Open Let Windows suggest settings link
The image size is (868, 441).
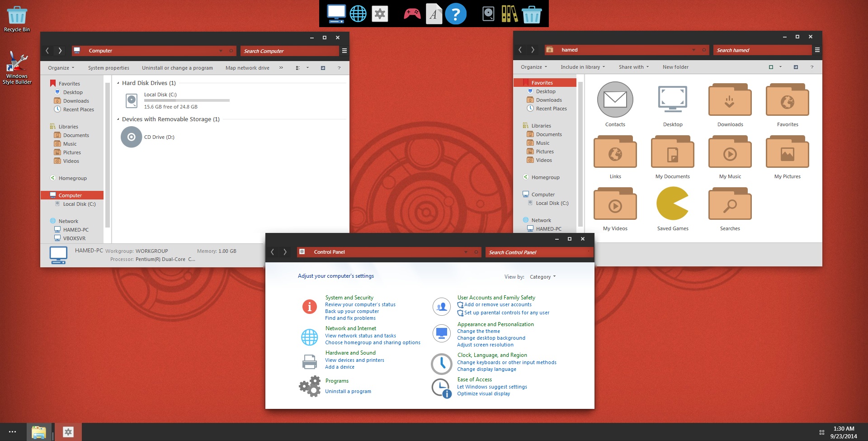pos(492,387)
